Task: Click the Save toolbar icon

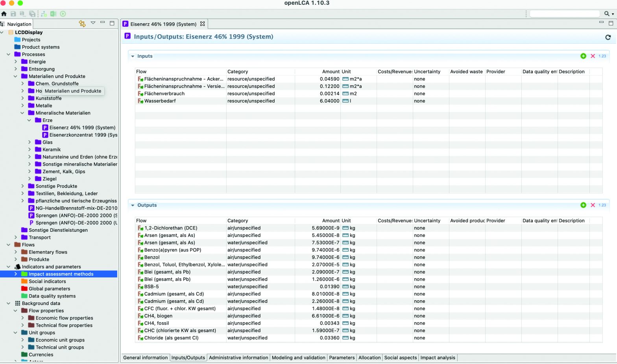Action: pyautogui.click(x=13, y=14)
